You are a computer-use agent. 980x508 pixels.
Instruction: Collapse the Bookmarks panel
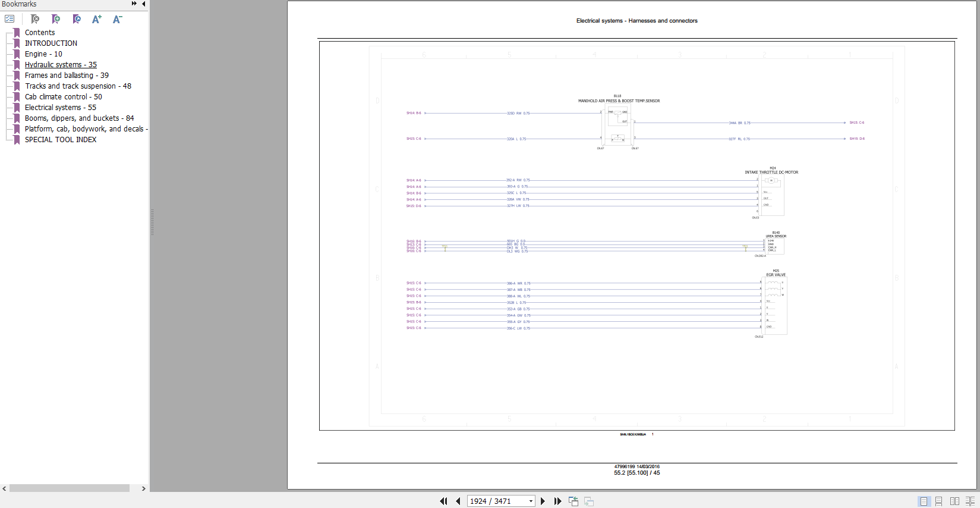(x=144, y=4)
